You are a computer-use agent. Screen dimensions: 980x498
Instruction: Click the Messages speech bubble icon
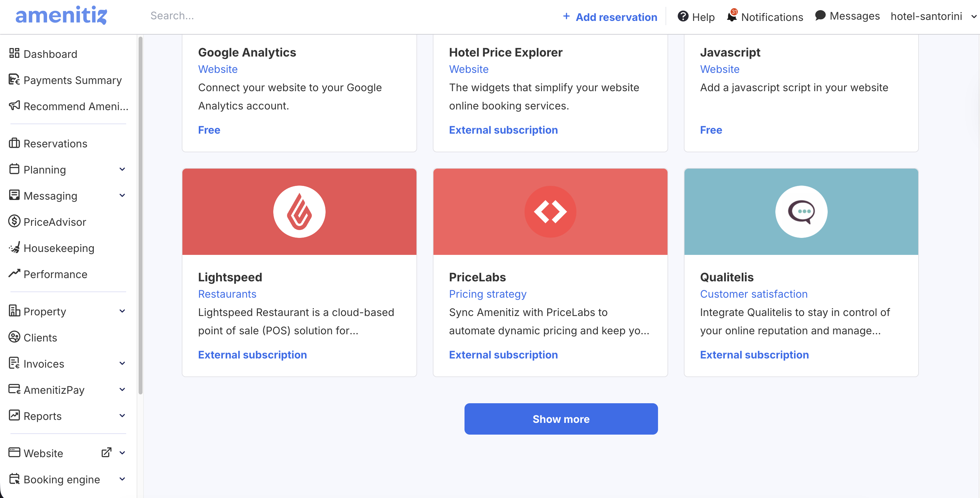[x=820, y=16]
